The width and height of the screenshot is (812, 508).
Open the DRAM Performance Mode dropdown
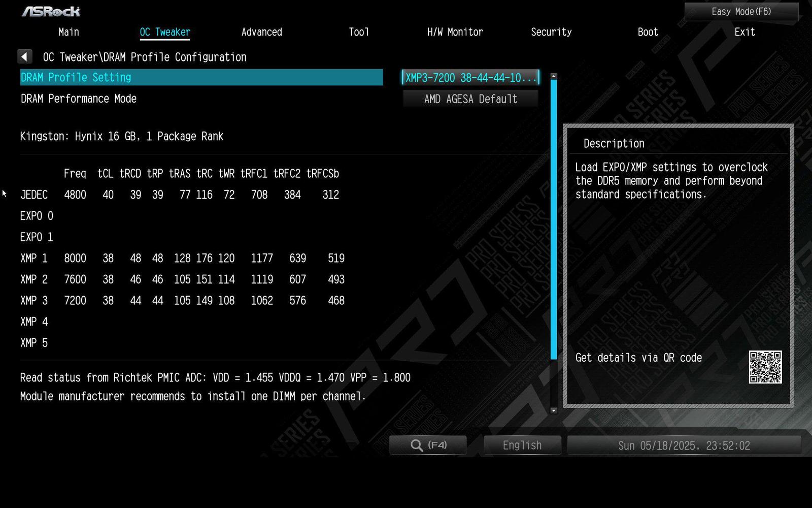coord(470,99)
